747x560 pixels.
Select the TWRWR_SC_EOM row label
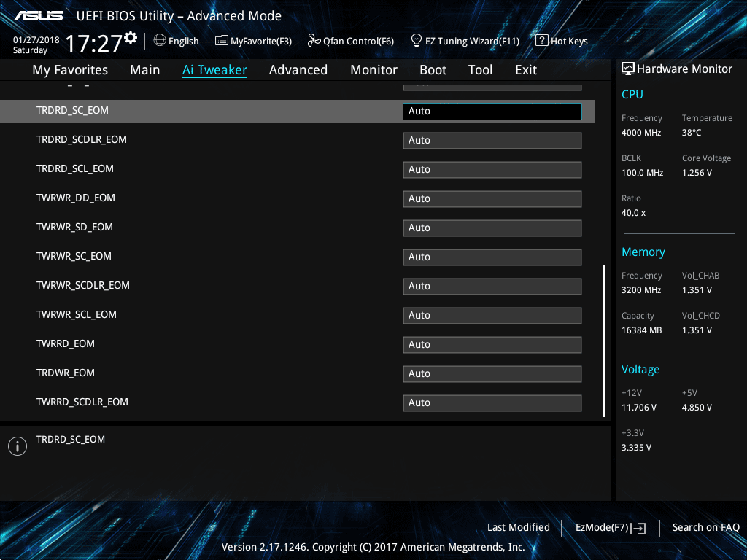[x=74, y=256]
